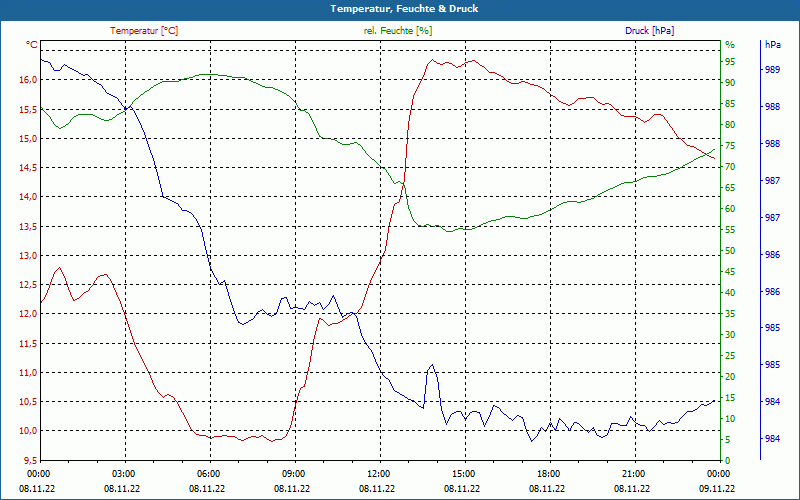Click the green '70' humidity axis value
The image size is (800, 500).
[730, 166]
